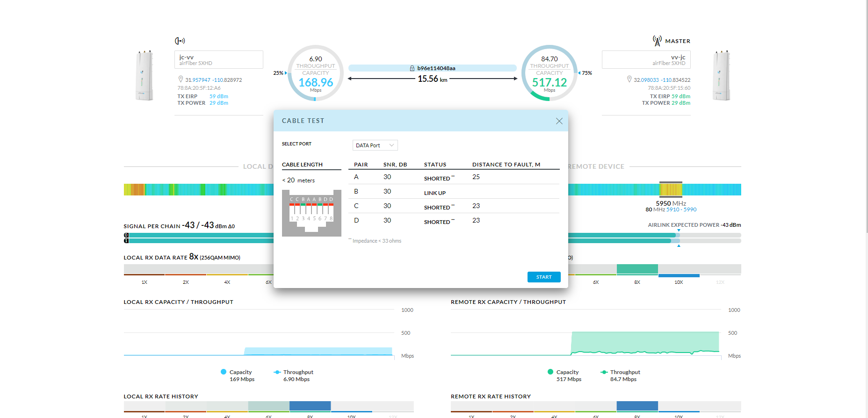Open the DATA Port dropdown
The height and width of the screenshot is (418, 868).
click(375, 145)
